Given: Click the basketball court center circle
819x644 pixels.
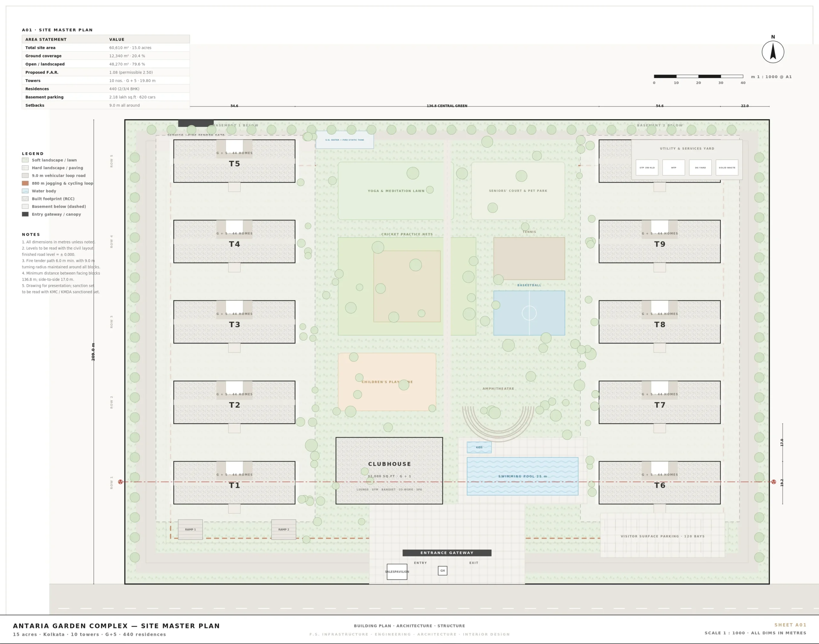Looking at the screenshot, I should pyautogui.click(x=529, y=313).
